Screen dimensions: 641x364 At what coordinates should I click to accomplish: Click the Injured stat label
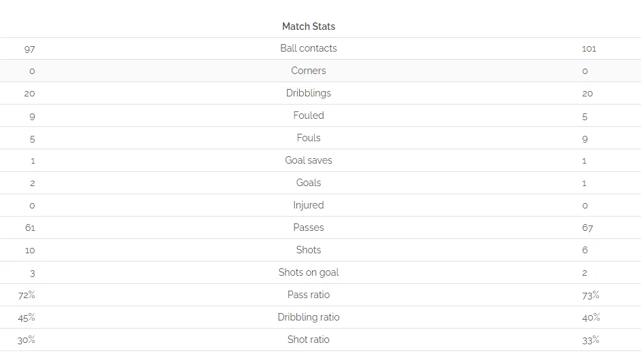tap(309, 205)
